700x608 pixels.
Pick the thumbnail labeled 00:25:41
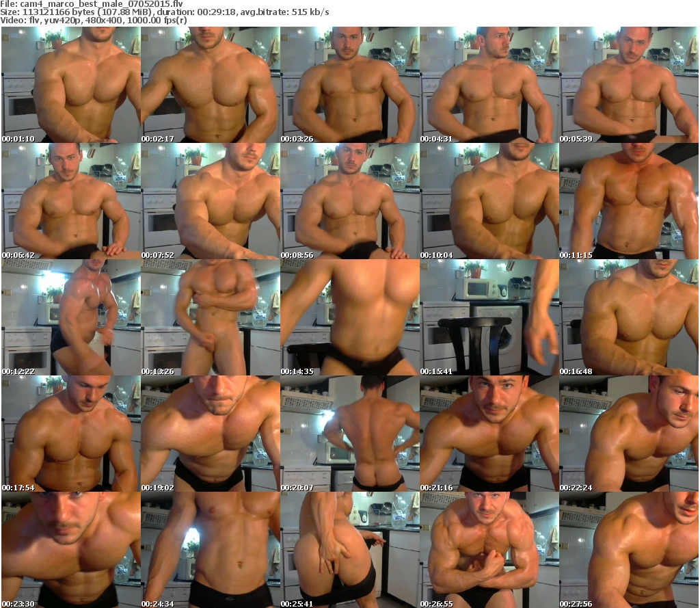pos(350,550)
